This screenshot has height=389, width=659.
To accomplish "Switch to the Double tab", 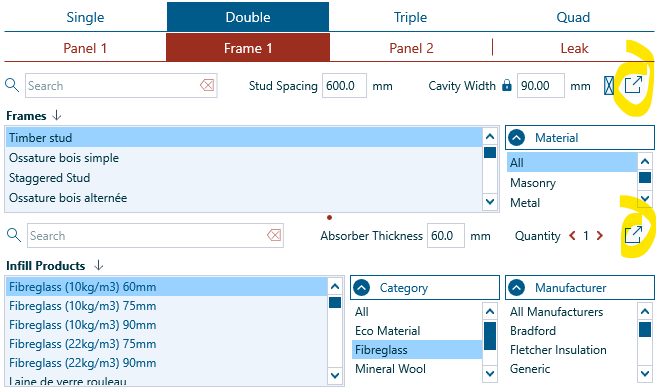I will click(x=248, y=17).
